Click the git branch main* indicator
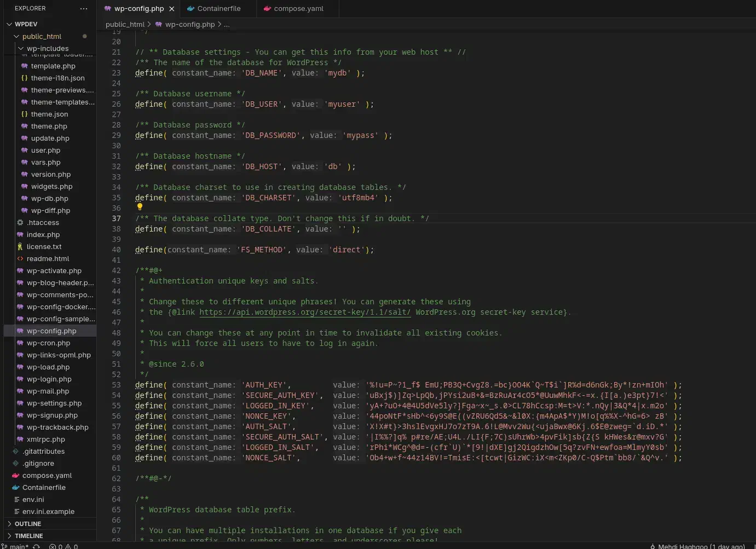The height and width of the screenshot is (549, 756). tap(15, 546)
